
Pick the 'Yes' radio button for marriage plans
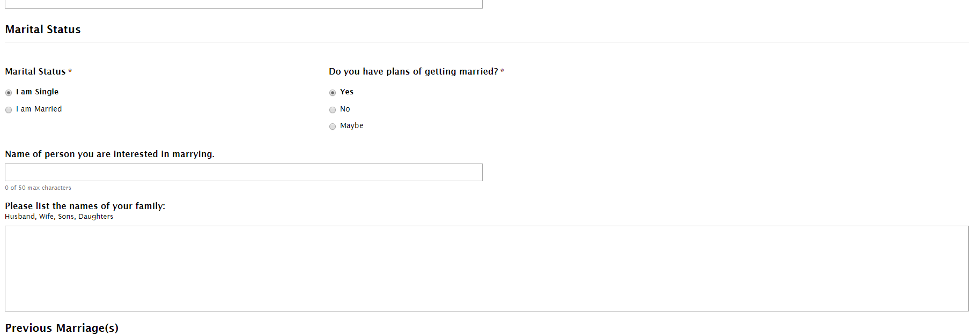pyautogui.click(x=333, y=93)
